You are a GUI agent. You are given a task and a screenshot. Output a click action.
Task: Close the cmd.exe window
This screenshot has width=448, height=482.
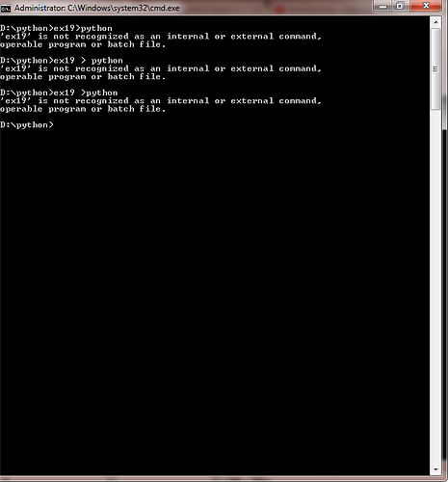426,6
